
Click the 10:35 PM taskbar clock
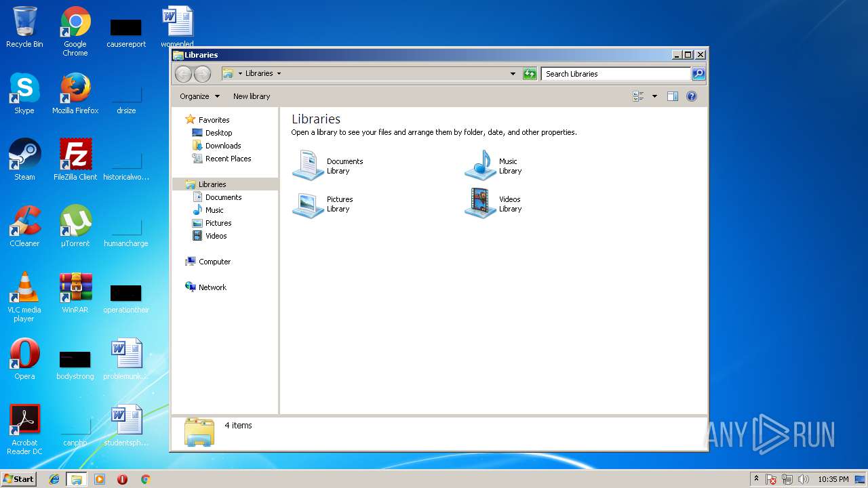[833, 479]
